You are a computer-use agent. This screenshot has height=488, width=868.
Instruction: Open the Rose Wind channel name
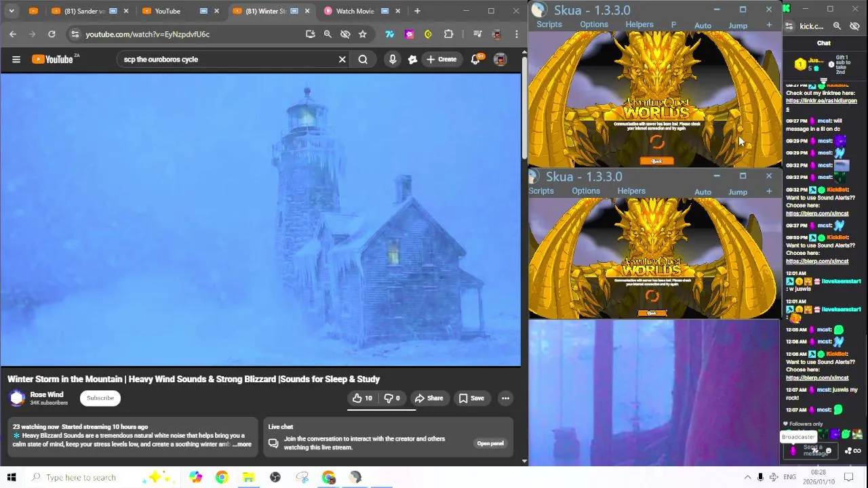tap(47, 395)
